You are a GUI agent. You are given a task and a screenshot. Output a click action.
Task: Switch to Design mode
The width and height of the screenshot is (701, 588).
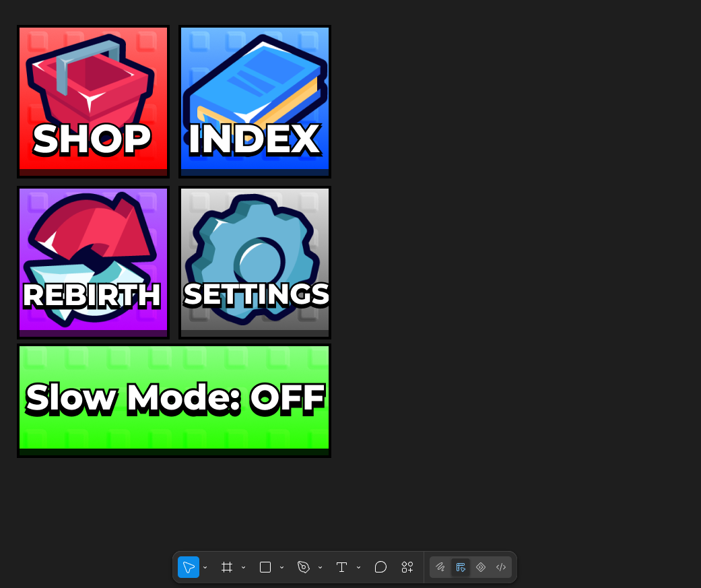461,567
